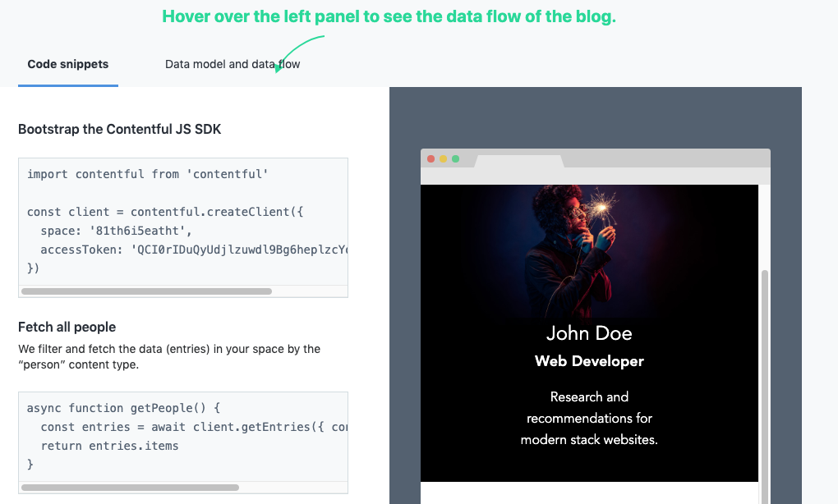This screenshot has height=504, width=838.
Task: Click the John Doe name in the preview
Action: pyautogui.click(x=589, y=333)
